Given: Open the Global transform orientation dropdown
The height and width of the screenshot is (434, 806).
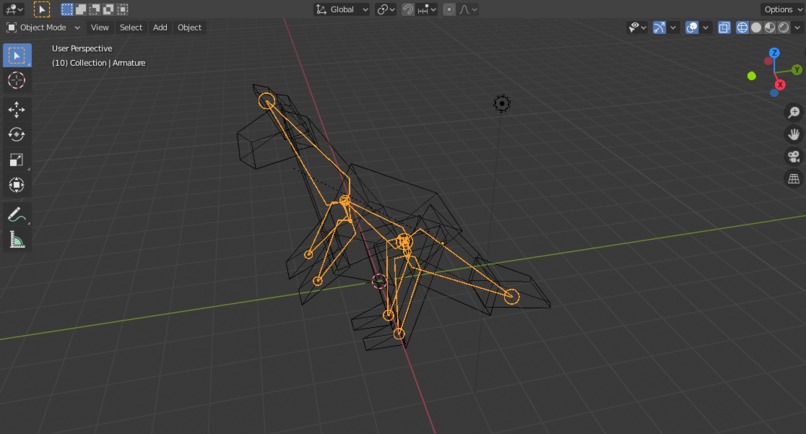Looking at the screenshot, I should [342, 9].
